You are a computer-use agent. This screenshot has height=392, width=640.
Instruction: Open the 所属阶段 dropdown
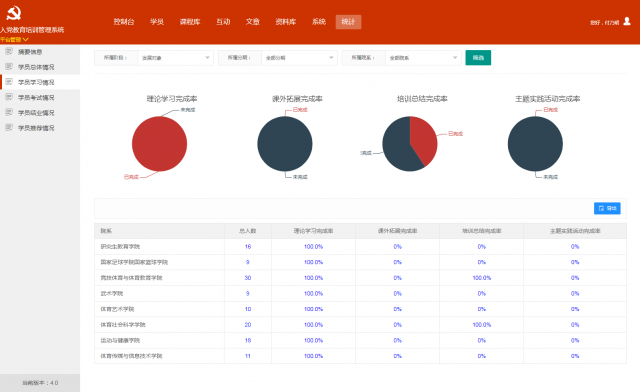(176, 58)
